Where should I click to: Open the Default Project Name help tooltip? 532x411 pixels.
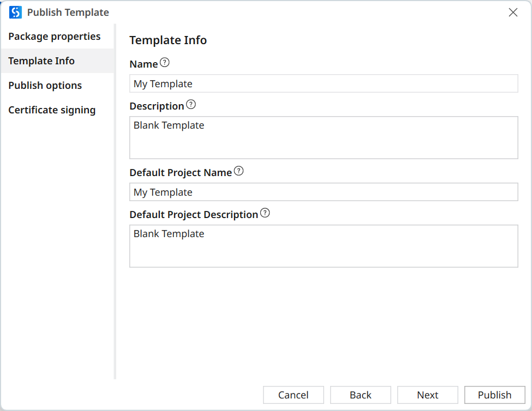[x=238, y=171]
